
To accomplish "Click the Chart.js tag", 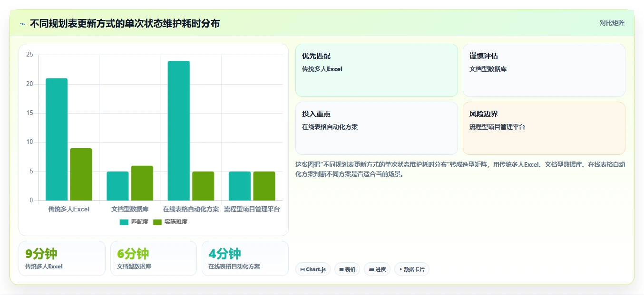I will pyautogui.click(x=313, y=269).
